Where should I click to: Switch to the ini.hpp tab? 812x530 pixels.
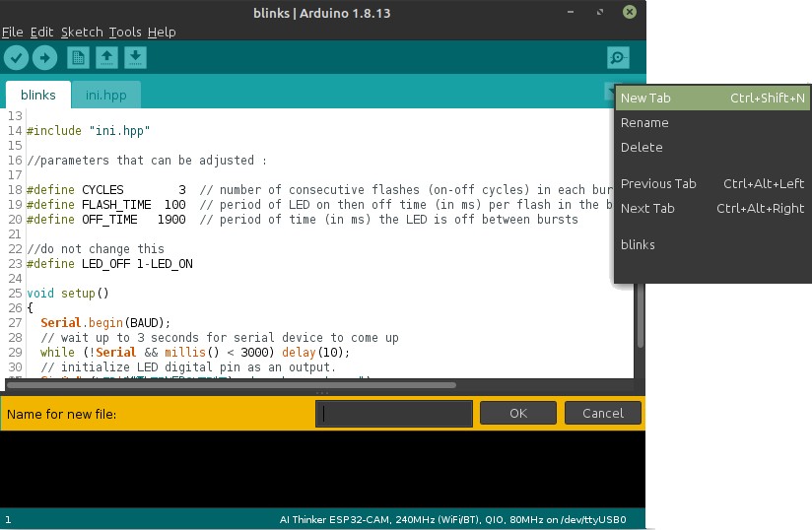coord(106,96)
